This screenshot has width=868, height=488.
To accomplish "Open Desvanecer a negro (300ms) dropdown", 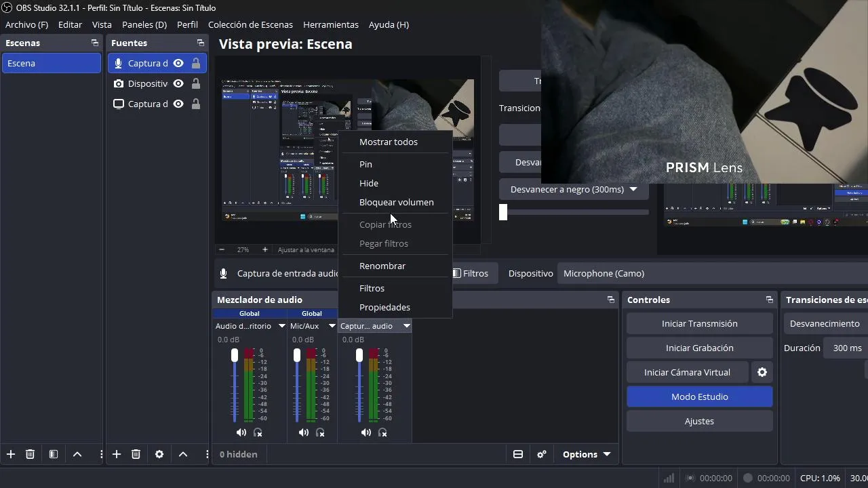I will pos(574,189).
